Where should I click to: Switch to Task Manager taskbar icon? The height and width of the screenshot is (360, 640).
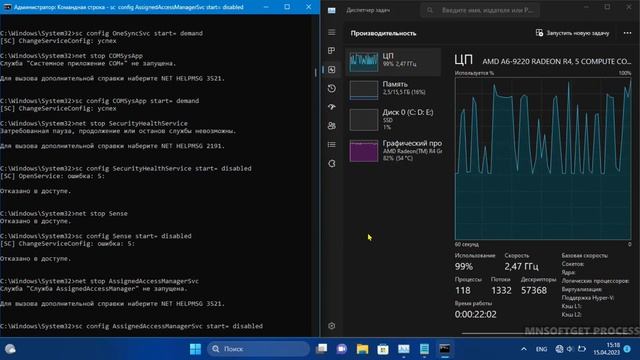click(404, 349)
